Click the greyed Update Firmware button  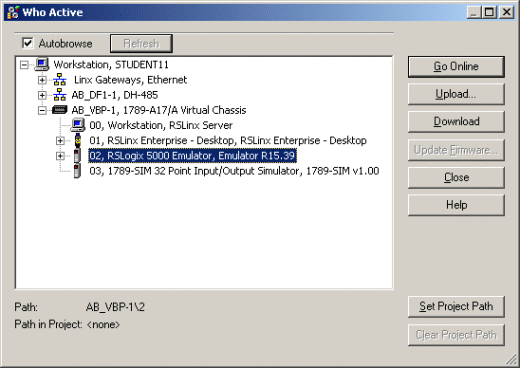tap(456, 150)
